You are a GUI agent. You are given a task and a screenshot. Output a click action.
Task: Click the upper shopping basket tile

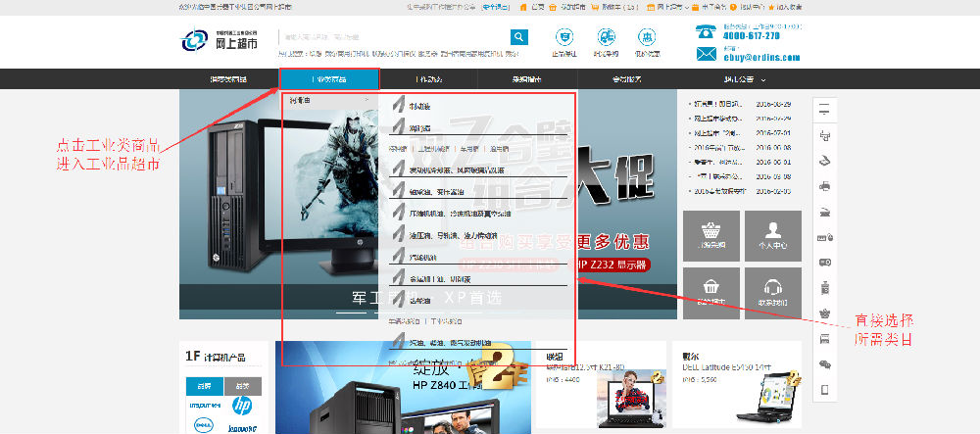(x=711, y=235)
